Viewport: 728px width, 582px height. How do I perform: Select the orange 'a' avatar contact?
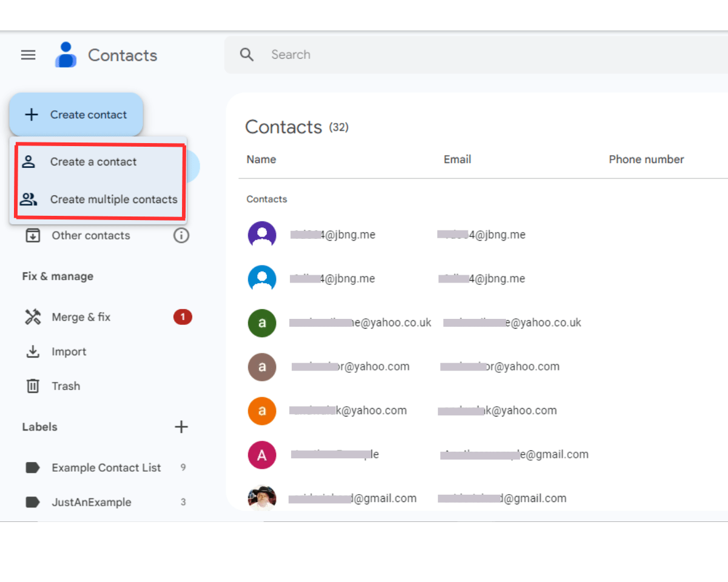(x=262, y=410)
